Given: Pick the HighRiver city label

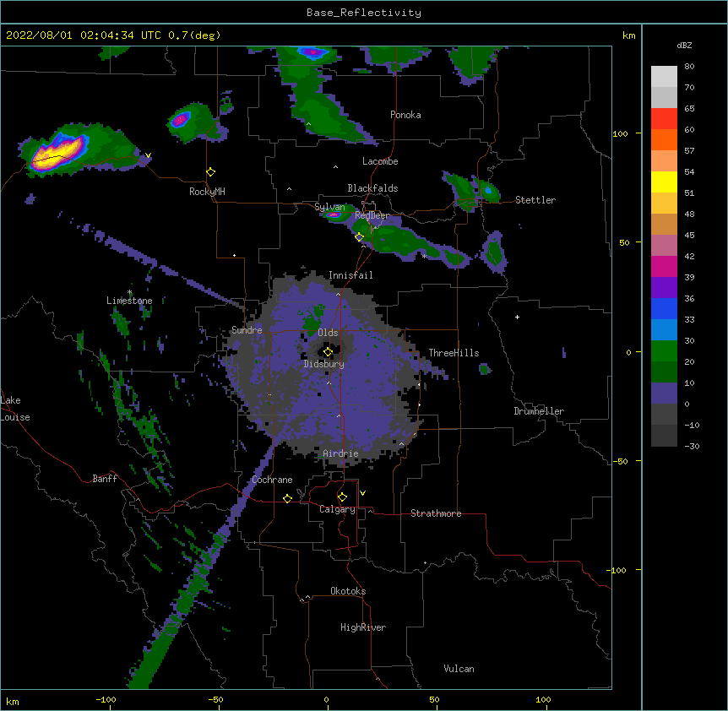Looking at the screenshot, I should 363,627.
